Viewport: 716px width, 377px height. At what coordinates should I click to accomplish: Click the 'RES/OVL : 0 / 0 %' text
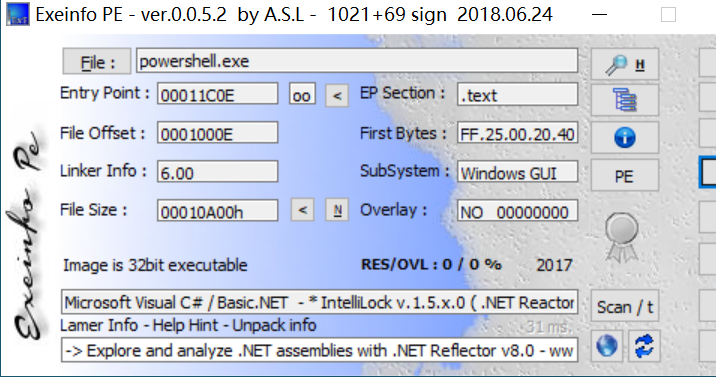(432, 265)
